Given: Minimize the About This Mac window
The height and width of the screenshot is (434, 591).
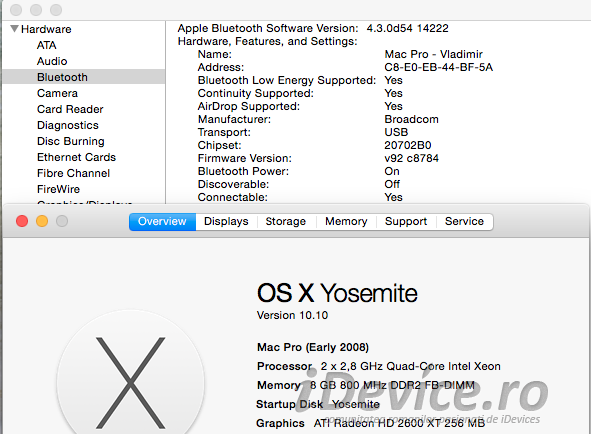Looking at the screenshot, I should point(42,221).
